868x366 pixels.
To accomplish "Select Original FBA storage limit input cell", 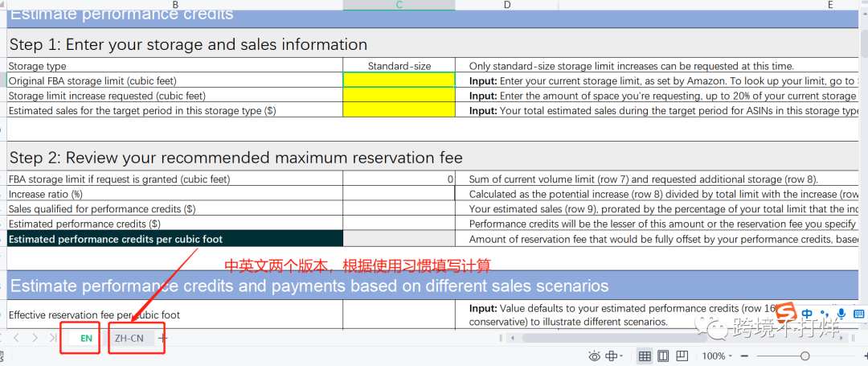I will point(399,80).
